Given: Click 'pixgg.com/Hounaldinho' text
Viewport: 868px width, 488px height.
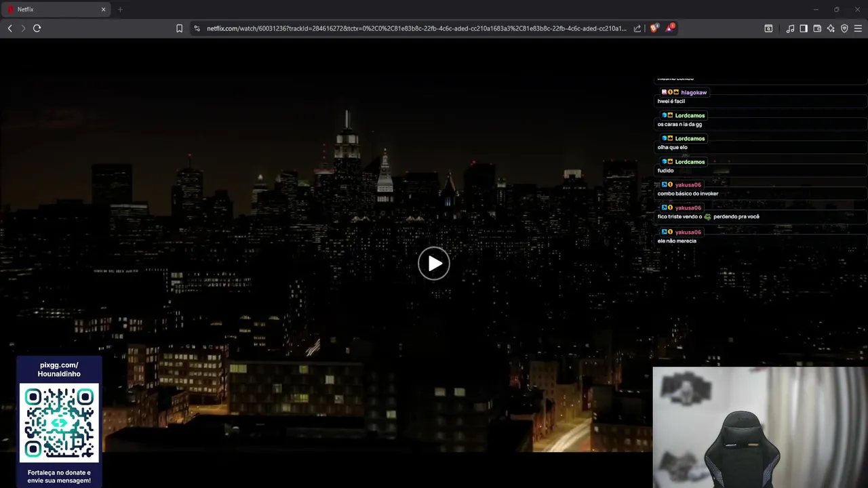Looking at the screenshot, I should click(59, 369).
